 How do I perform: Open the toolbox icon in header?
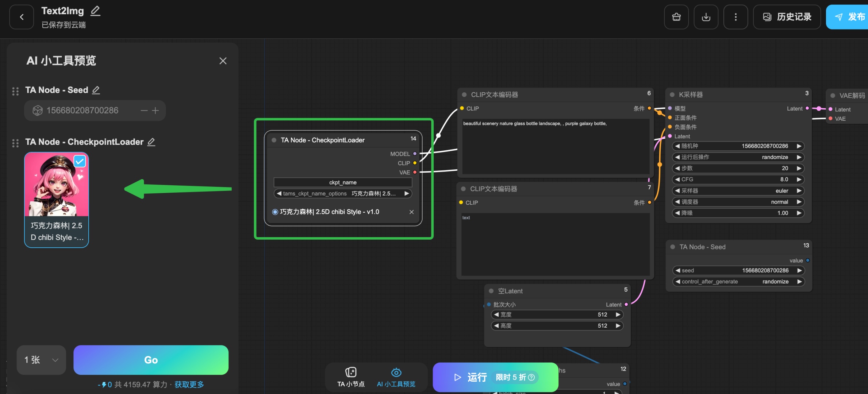coord(676,17)
